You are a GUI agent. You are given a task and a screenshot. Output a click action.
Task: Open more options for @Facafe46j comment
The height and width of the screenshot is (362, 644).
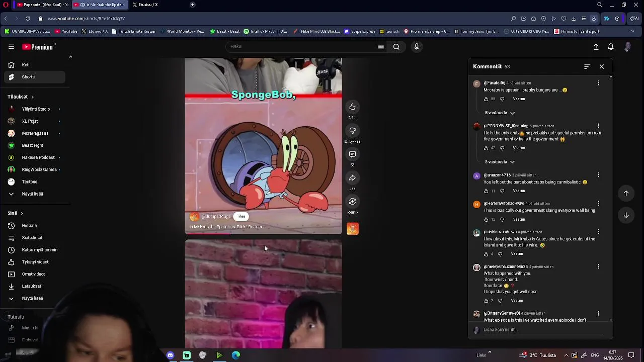598,83
